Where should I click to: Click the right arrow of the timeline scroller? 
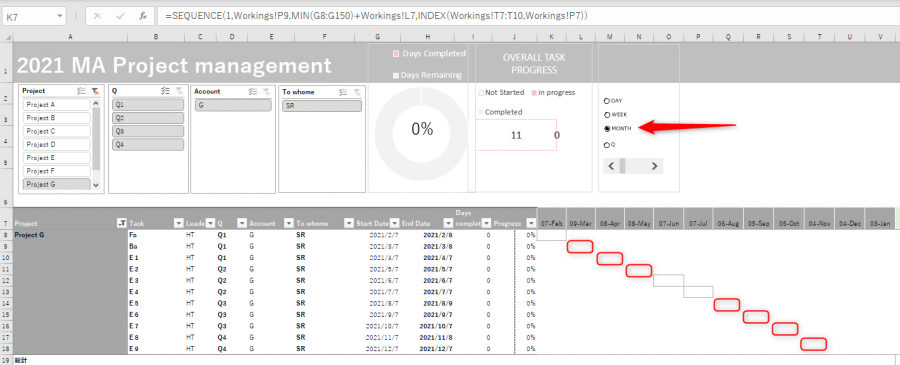654,166
